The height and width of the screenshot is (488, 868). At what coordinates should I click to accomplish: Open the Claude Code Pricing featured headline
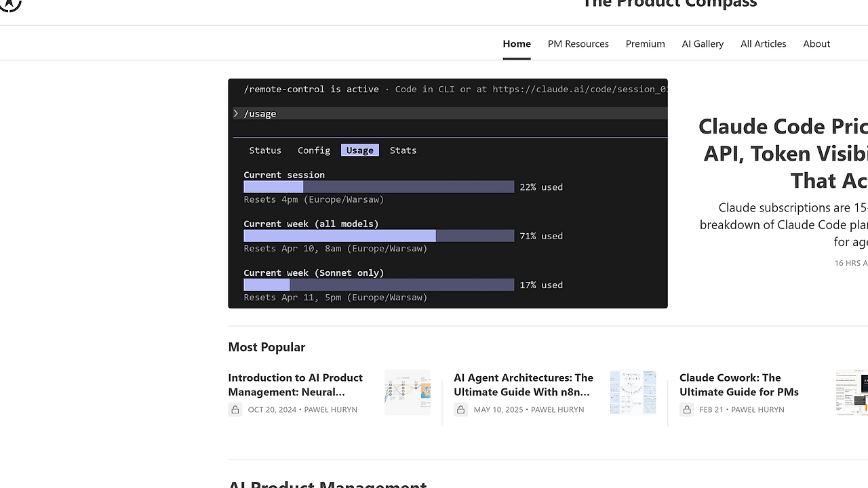[783, 153]
